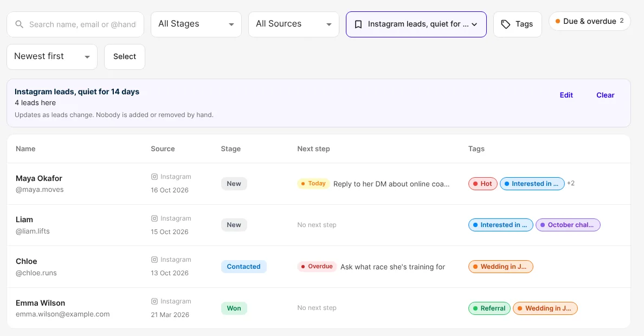Click Wedding in J... tag on Chloe row
The image size is (644, 336).
[501, 267]
